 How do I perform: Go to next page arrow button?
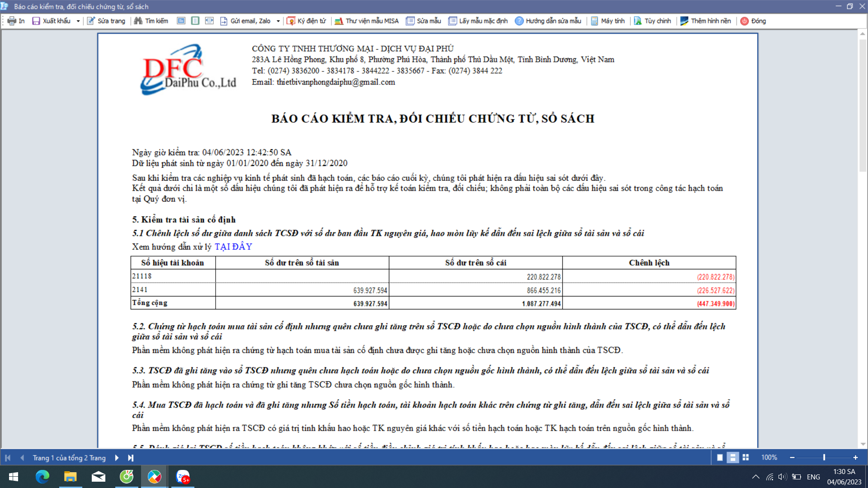point(117,458)
